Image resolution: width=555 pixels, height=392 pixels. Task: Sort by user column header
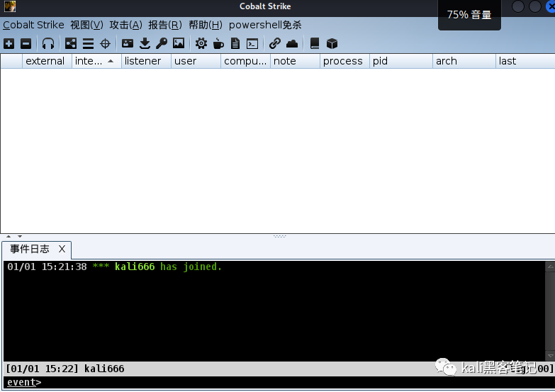point(196,61)
